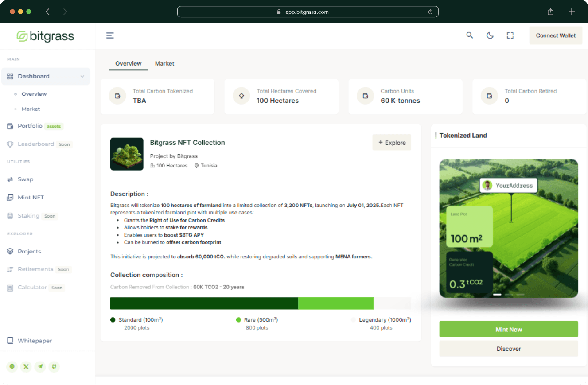The height and width of the screenshot is (385, 588).
Task: Toggle the hamburger menu to collapse sidebar
Action: pyautogui.click(x=110, y=35)
